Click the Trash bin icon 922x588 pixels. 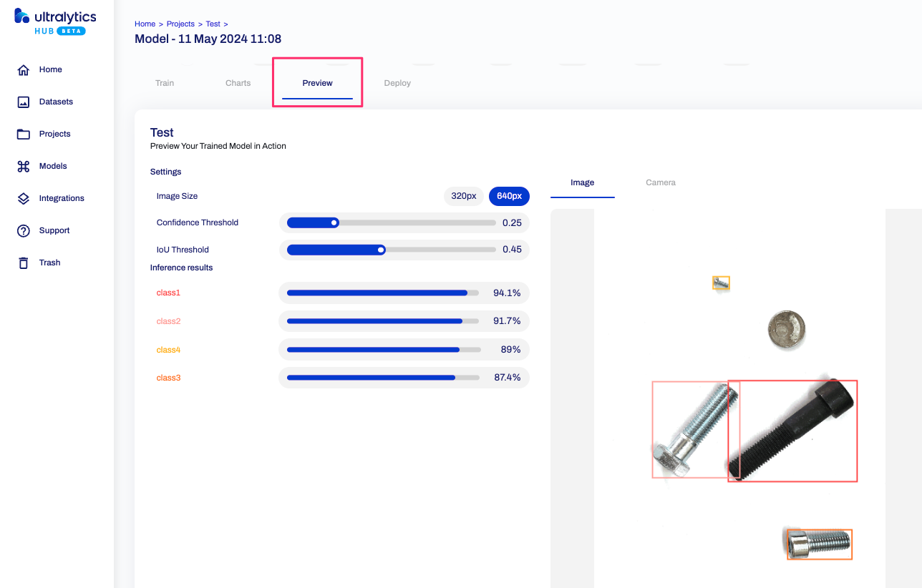point(24,263)
